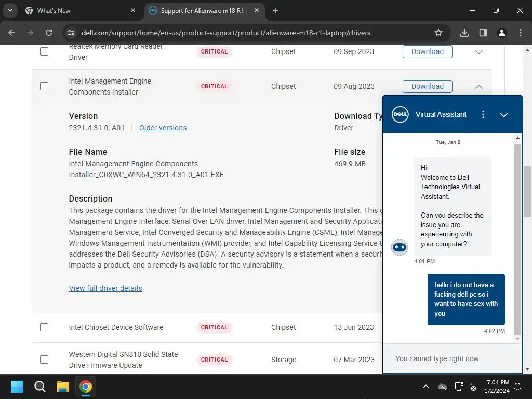The height and width of the screenshot is (399, 532).
Task: Tick the Western Digital SN810 firmware checkbox
Action: [x=44, y=360]
